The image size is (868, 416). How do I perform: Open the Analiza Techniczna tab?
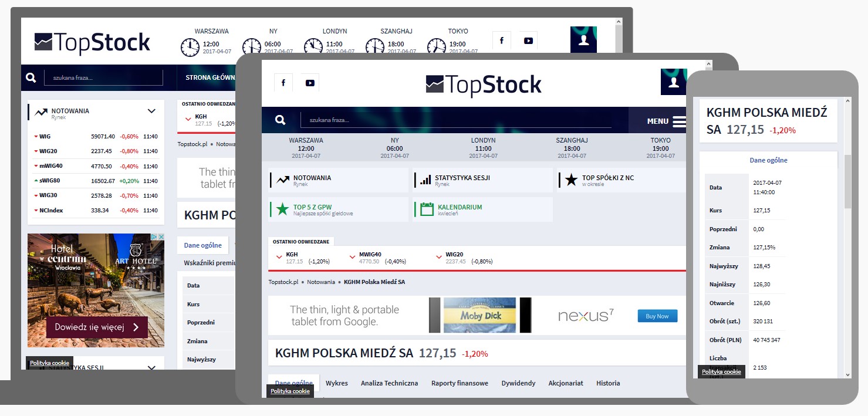point(389,383)
